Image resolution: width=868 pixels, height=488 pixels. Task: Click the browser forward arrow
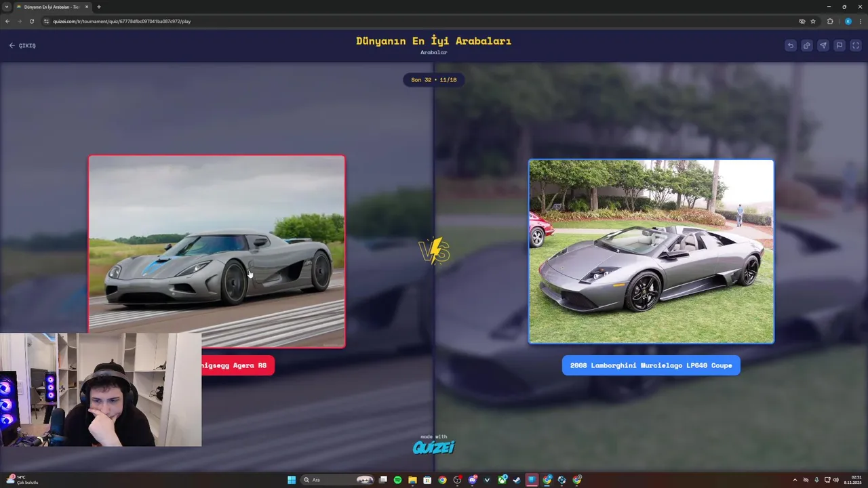pyautogui.click(x=20, y=21)
